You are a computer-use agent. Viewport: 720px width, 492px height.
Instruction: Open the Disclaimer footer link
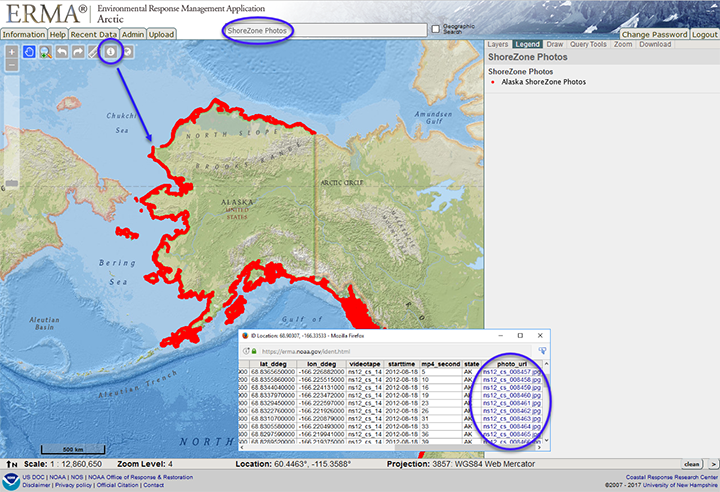tap(36, 485)
